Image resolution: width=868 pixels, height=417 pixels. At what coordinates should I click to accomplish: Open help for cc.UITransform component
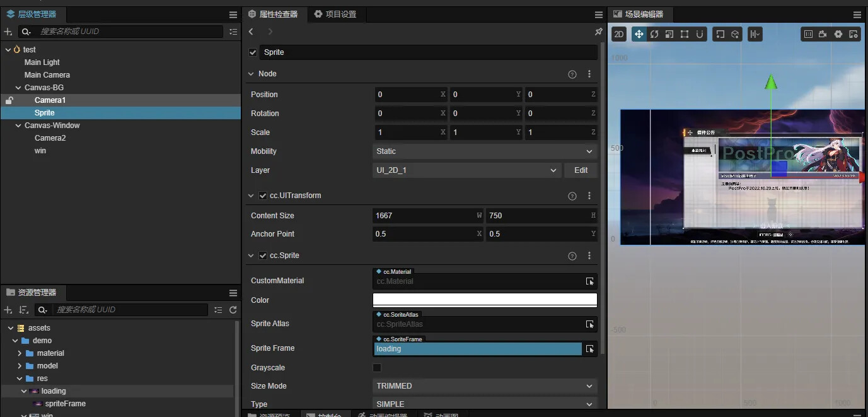[x=572, y=196]
